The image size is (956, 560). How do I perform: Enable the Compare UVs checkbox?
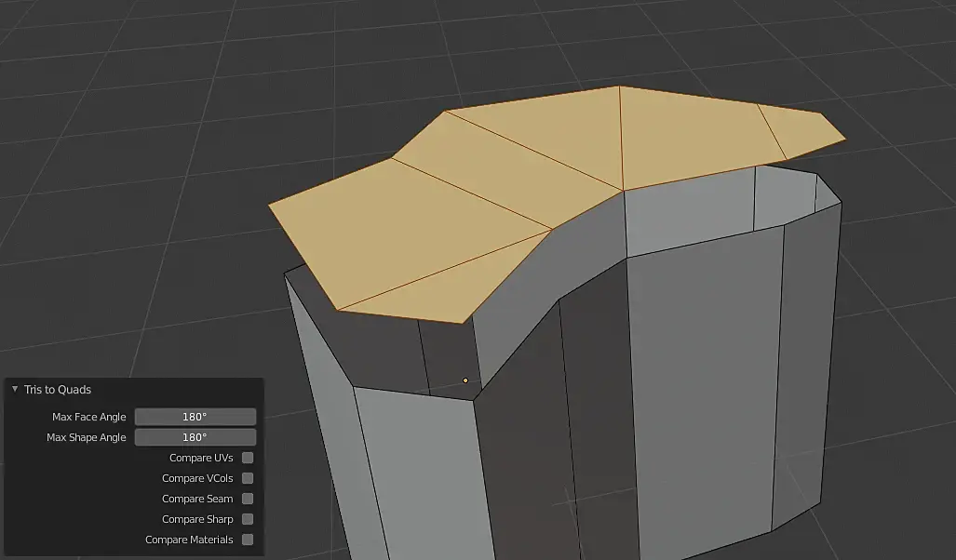pyautogui.click(x=248, y=458)
